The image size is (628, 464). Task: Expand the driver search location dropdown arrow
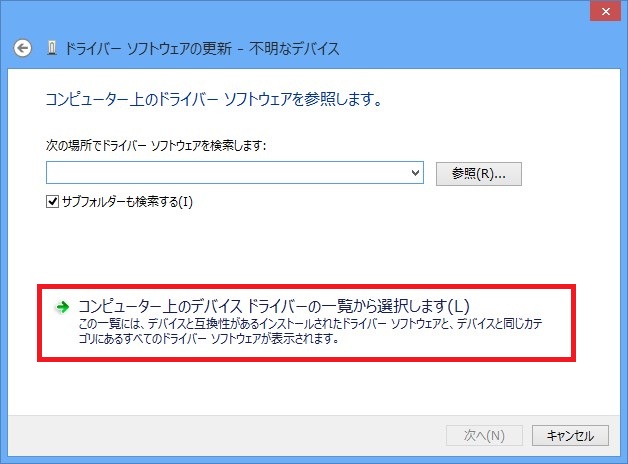pos(416,173)
